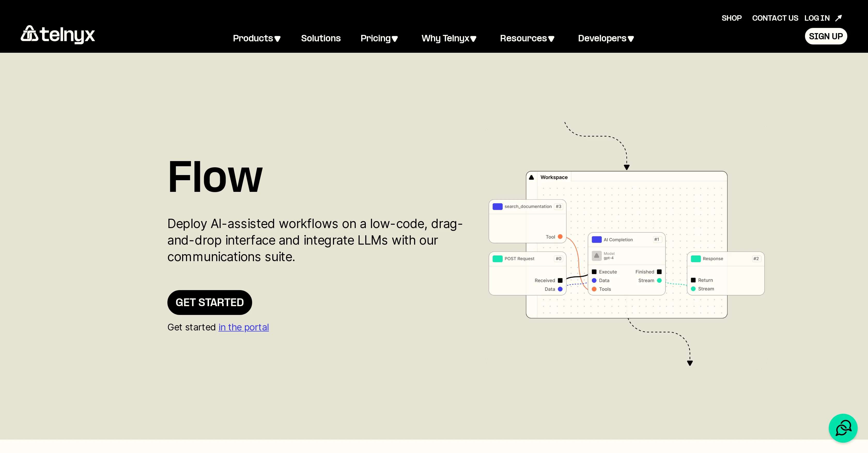The image size is (868, 453).
Task: Click the black Execute input port
Action: point(594,272)
